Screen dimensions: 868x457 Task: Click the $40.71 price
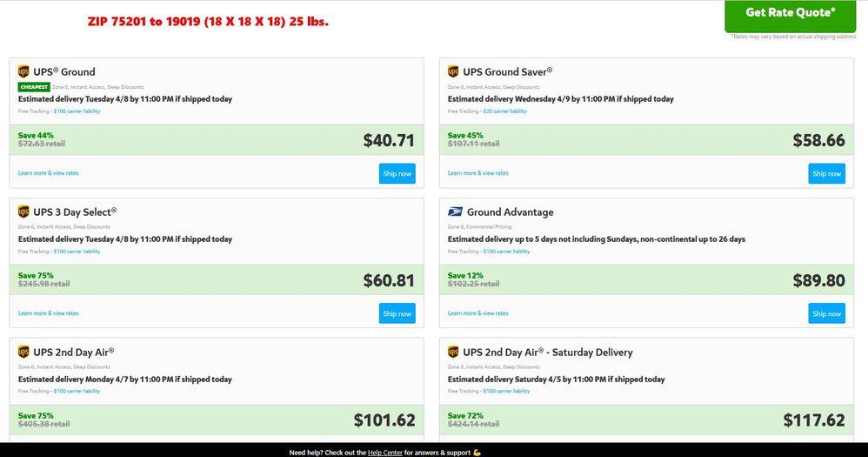pos(389,140)
